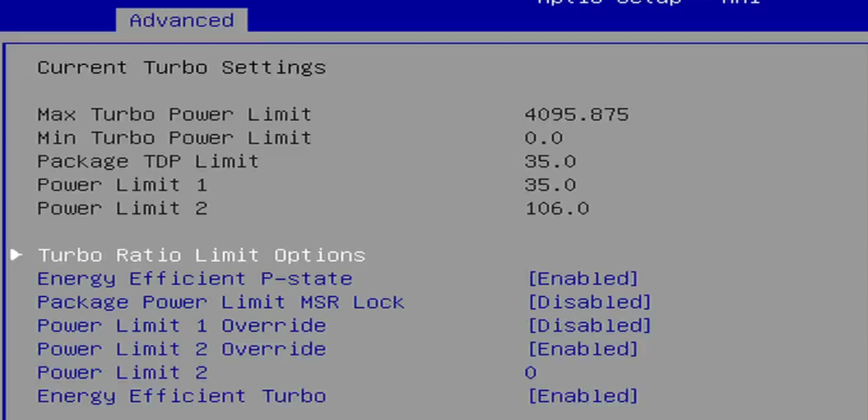Screen dimensions: 868x420
Task: Open the Package Power Limit MSR Lock Disabled value
Action: coord(589,302)
